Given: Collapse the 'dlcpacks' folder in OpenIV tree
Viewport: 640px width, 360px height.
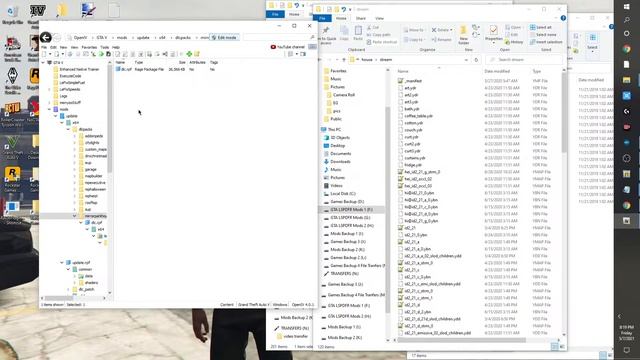Looking at the screenshot, I should click(69, 129).
